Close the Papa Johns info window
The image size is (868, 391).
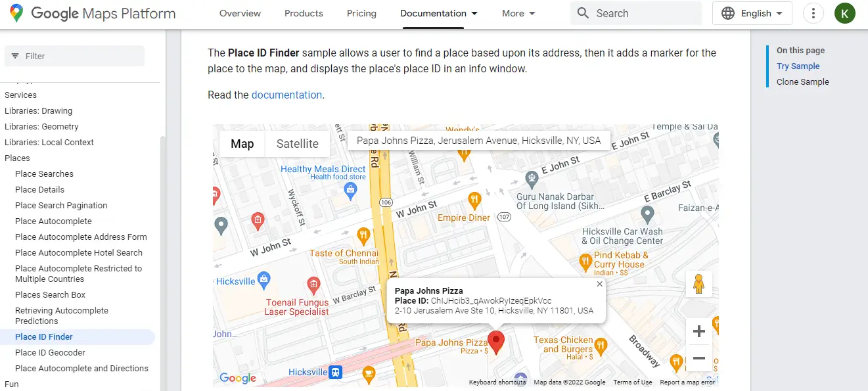pyautogui.click(x=599, y=284)
